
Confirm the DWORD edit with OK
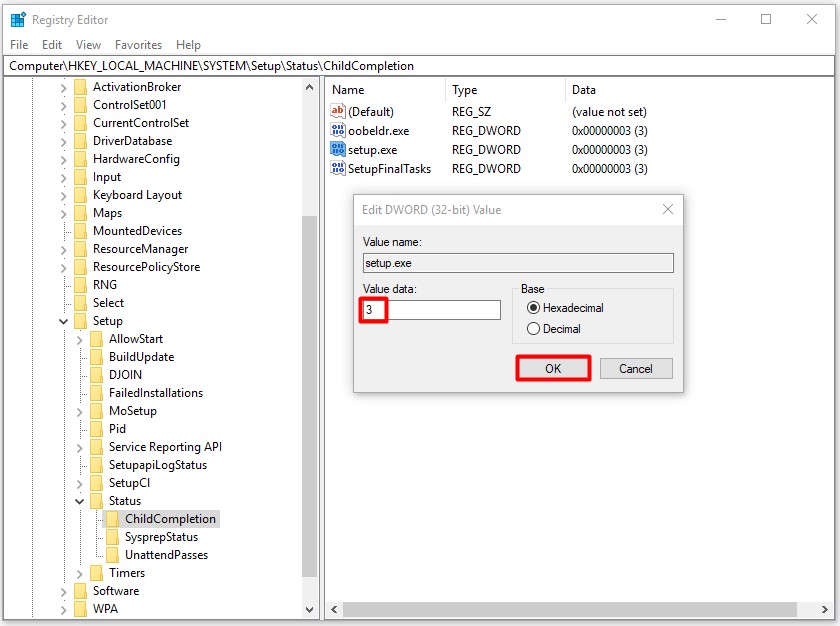click(x=553, y=368)
